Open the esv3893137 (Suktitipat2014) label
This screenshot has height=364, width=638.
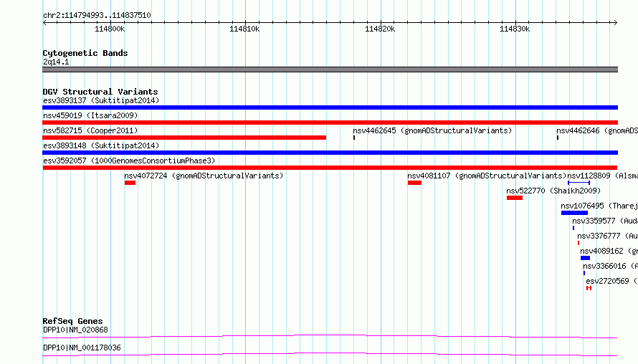click(x=101, y=100)
